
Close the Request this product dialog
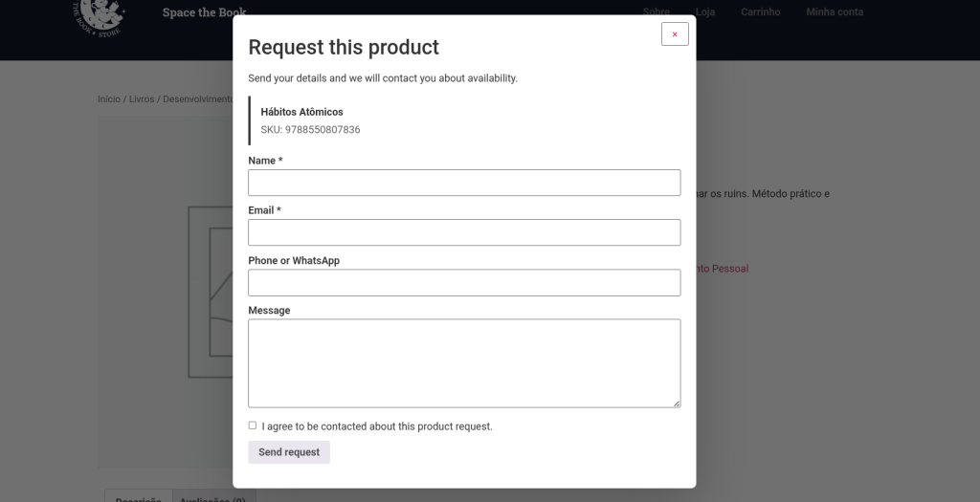tap(675, 34)
